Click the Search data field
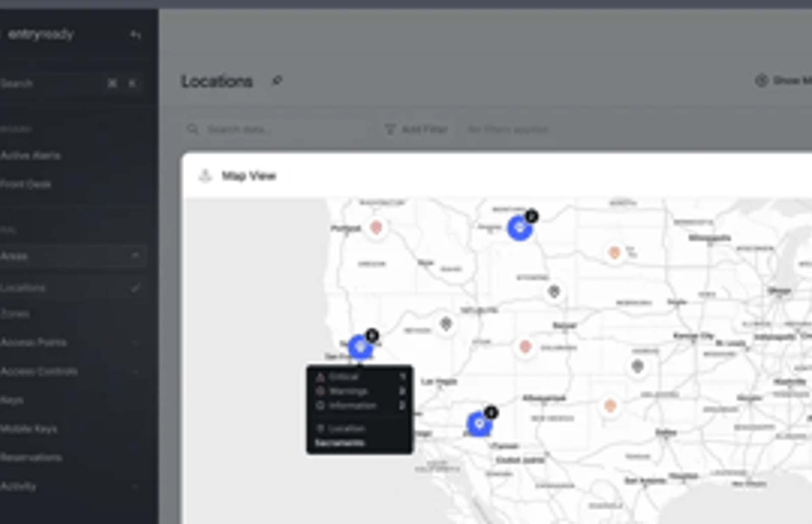This screenshot has height=524, width=812. click(x=277, y=129)
